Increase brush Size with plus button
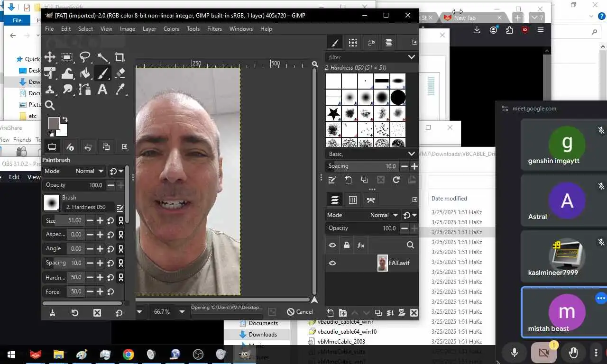The width and height of the screenshot is (607, 364). (x=100, y=220)
